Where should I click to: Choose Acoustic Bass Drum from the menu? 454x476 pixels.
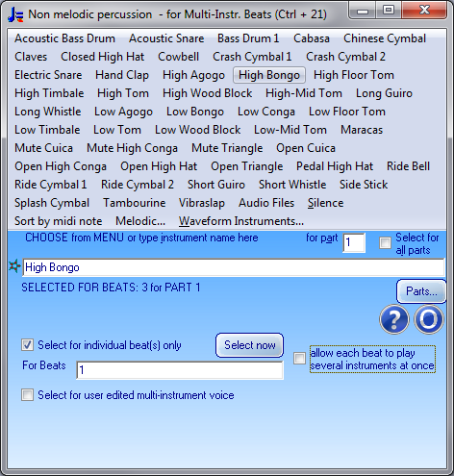[x=64, y=38]
